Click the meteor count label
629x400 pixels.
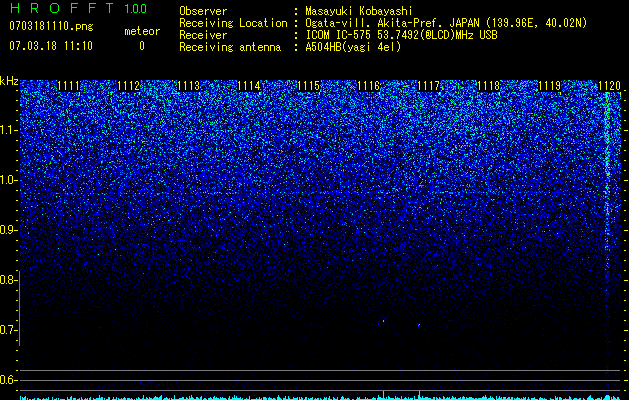coord(142,31)
